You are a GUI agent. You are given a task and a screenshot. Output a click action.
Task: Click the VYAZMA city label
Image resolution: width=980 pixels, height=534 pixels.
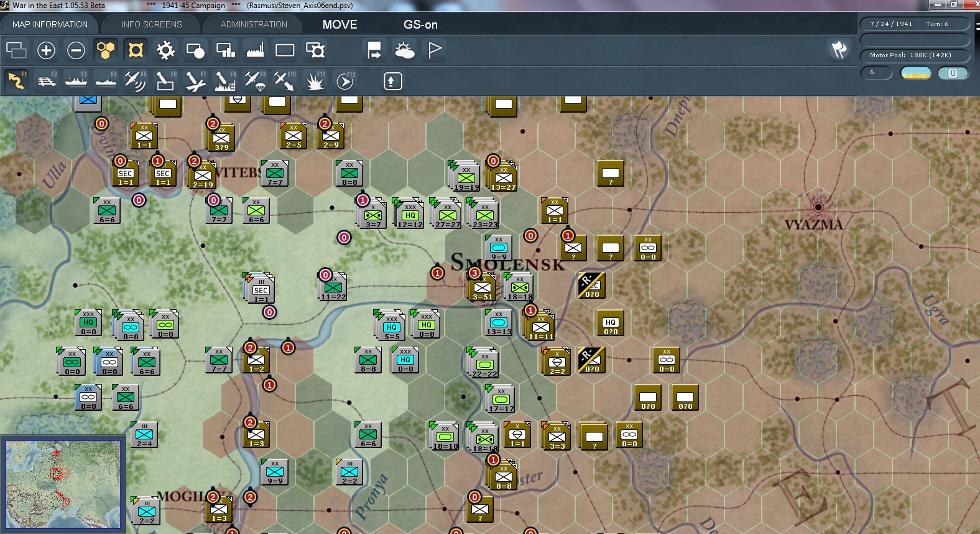point(813,225)
